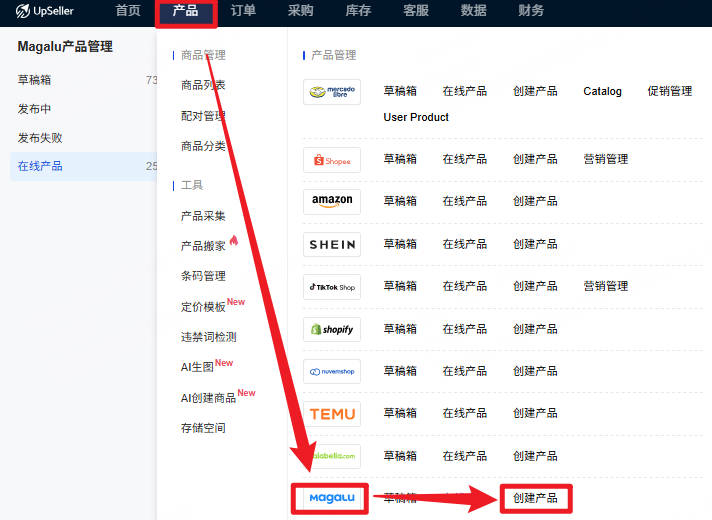
Task: Go to 首页 in top navigation
Action: (128, 10)
